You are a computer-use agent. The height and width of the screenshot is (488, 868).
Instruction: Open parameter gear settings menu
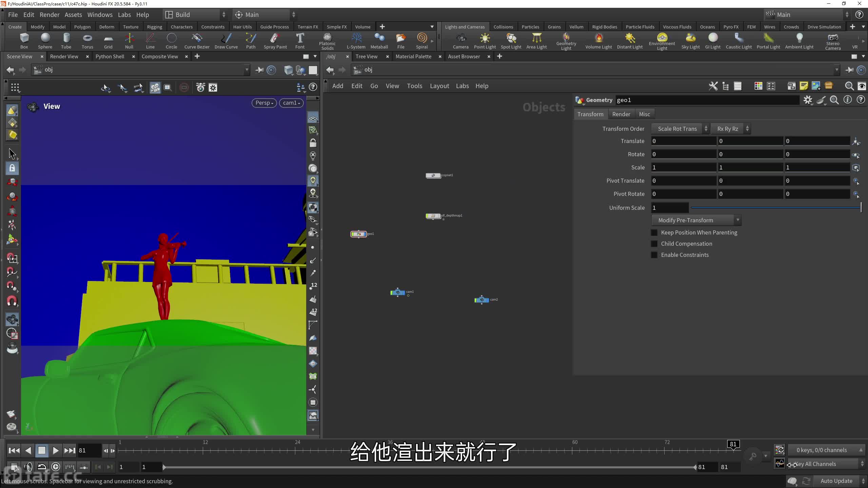point(808,100)
